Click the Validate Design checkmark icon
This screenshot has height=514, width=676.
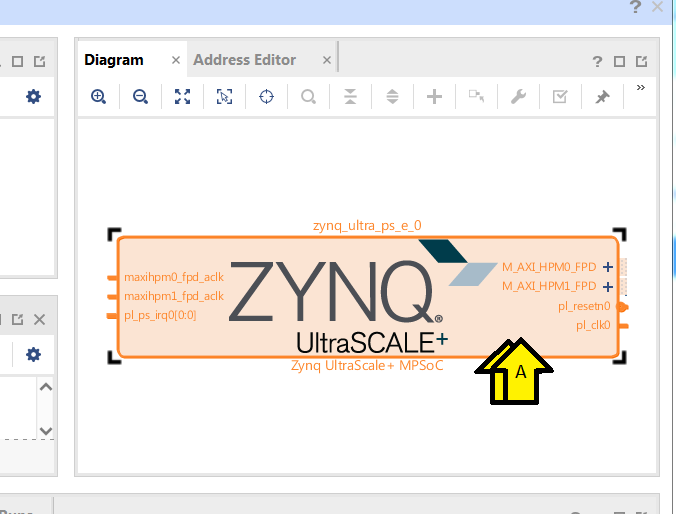560,96
